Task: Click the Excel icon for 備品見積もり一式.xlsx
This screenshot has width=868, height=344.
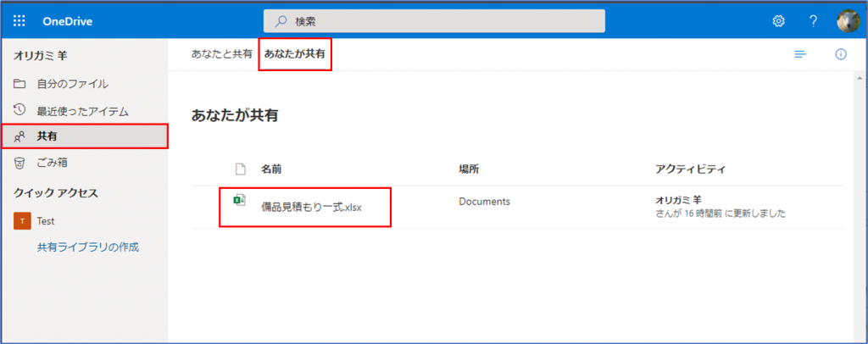Action: click(240, 200)
